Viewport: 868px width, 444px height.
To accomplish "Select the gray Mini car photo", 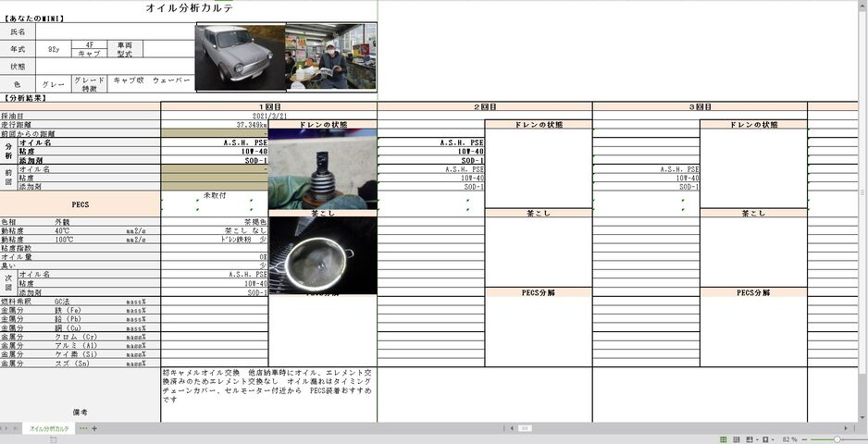I will coord(241,57).
